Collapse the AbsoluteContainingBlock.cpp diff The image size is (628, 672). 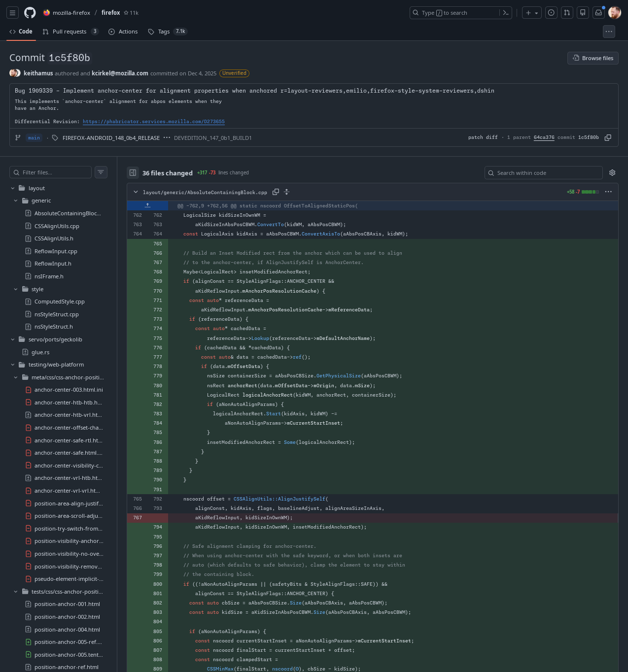click(x=136, y=192)
